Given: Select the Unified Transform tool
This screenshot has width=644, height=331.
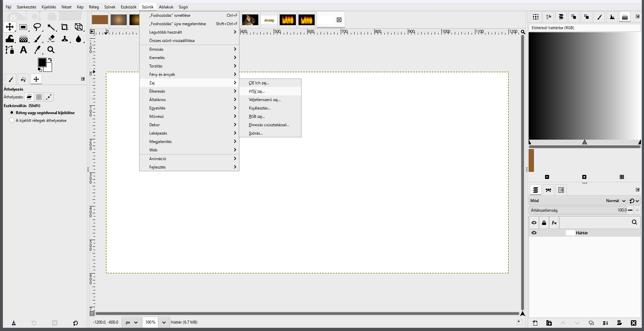Looking at the screenshot, I should point(78,27).
